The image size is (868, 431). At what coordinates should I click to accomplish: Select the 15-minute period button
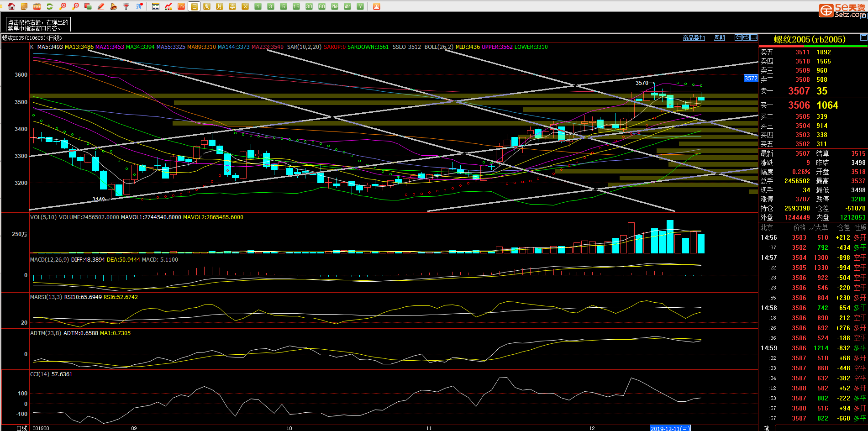point(296,6)
